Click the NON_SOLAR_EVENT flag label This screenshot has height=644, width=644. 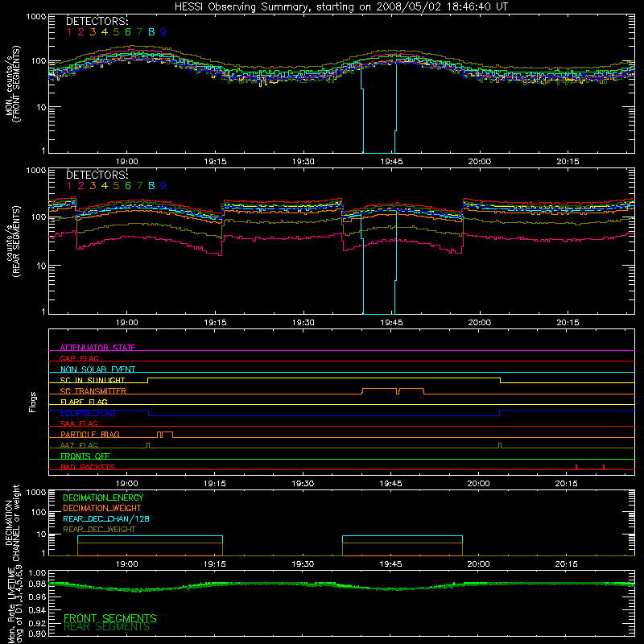pyautogui.click(x=97, y=369)
